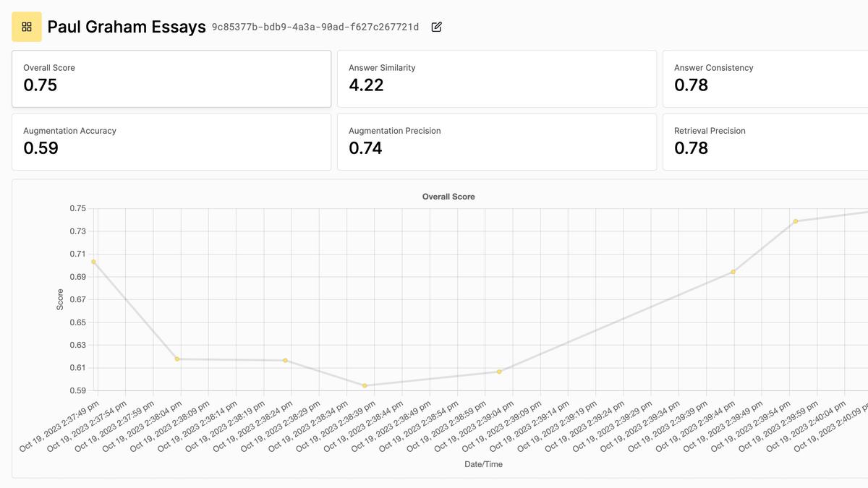Click the first data point at 2:37:49 pm
The image size is (868, 488).
point(93,262)
